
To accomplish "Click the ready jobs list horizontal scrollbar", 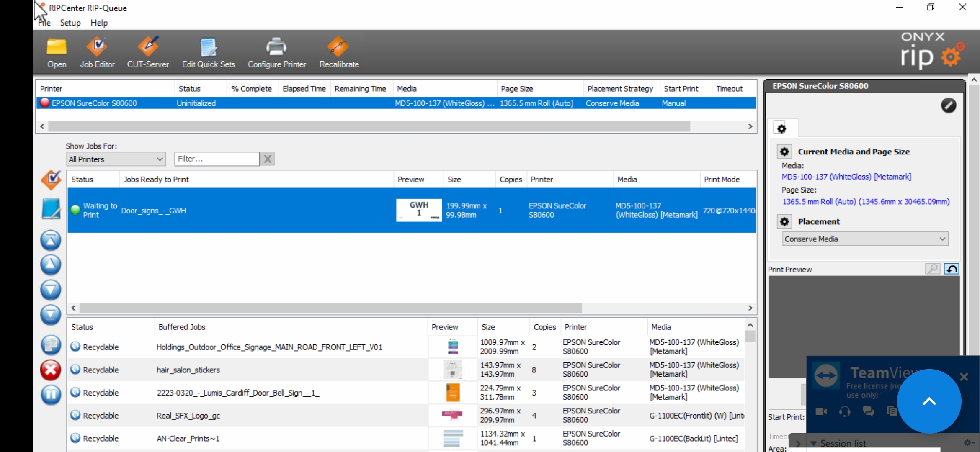I will [x=330, y=308].
